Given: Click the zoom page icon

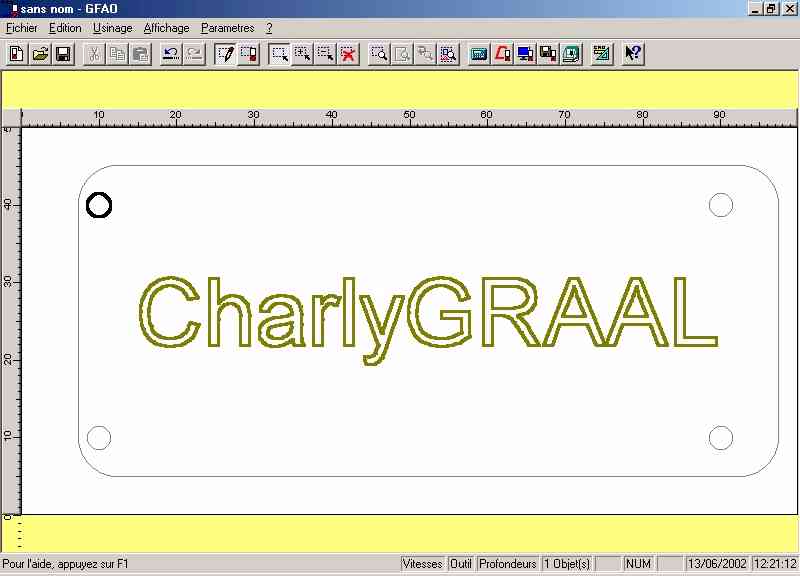Looking at the screenshot, I should coord(402,54).
